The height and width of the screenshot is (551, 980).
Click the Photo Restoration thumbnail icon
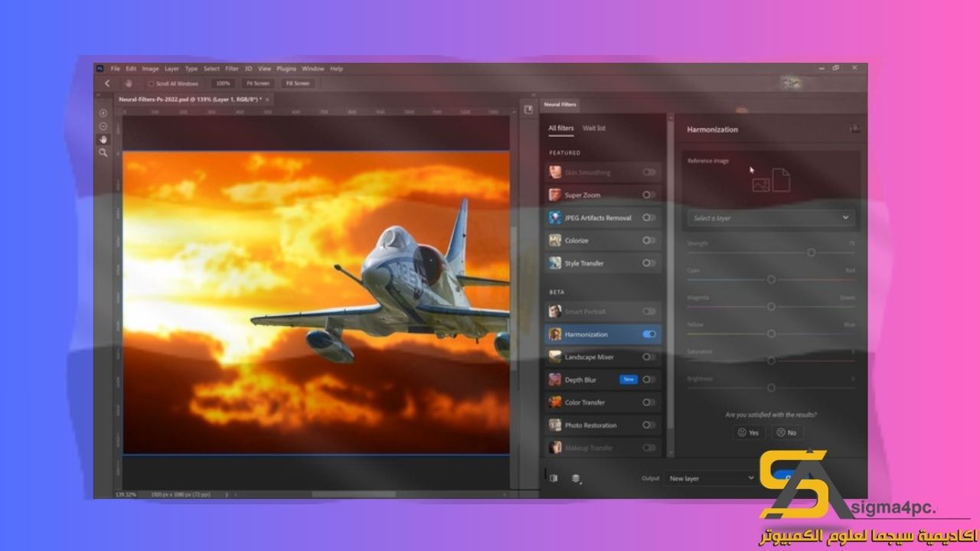click(x=555, y=425)
